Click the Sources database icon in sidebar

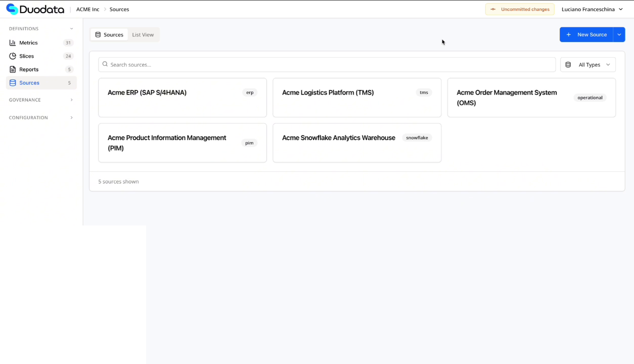(13, 83)
